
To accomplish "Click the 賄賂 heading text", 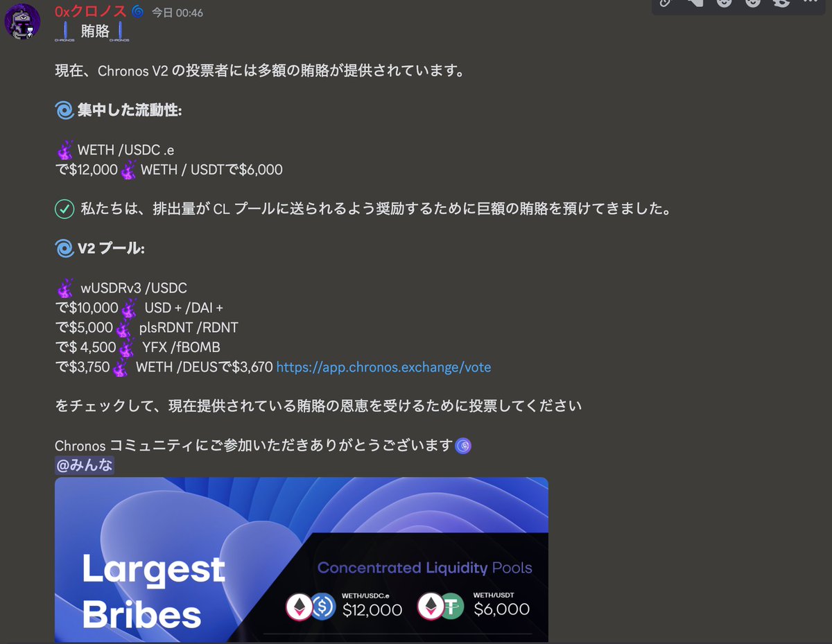I will pos(95,32).
